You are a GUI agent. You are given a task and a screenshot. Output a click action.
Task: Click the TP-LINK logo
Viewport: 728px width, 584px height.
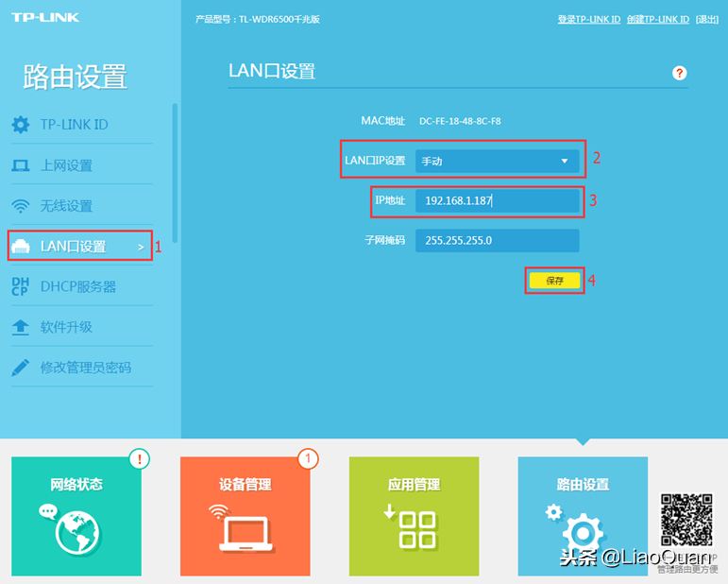(45, 18)
